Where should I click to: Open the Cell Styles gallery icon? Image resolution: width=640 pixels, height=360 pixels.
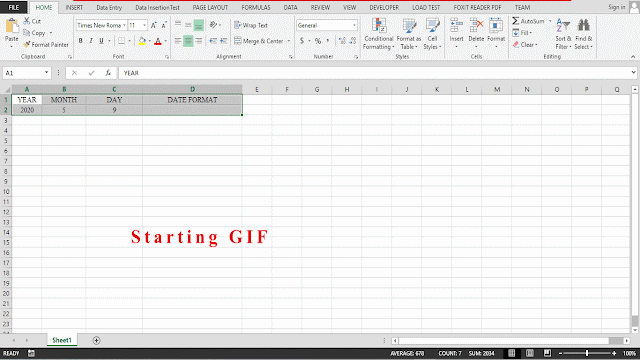(x=432, y=26)
